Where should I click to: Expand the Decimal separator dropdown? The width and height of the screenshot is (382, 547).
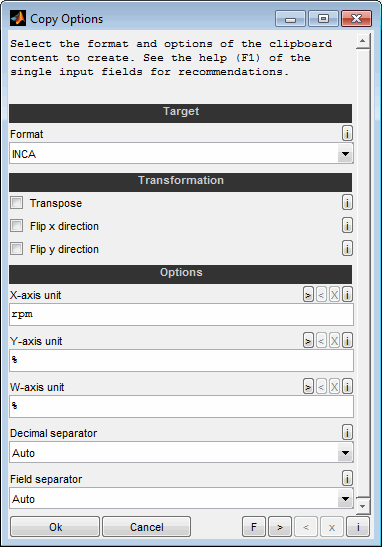(x=181, y=452)
